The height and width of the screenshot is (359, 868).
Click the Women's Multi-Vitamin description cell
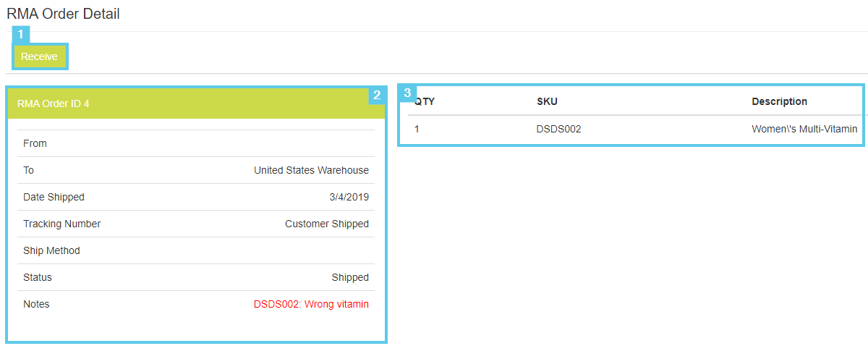(804, 129)
